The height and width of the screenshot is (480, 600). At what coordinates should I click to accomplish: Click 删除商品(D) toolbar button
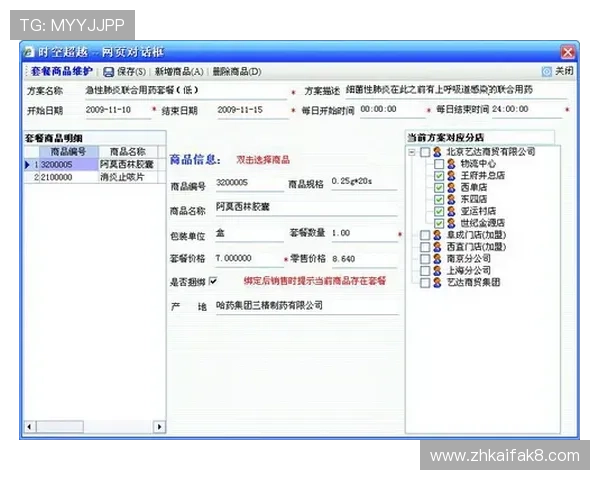click(x=237, y=72)
